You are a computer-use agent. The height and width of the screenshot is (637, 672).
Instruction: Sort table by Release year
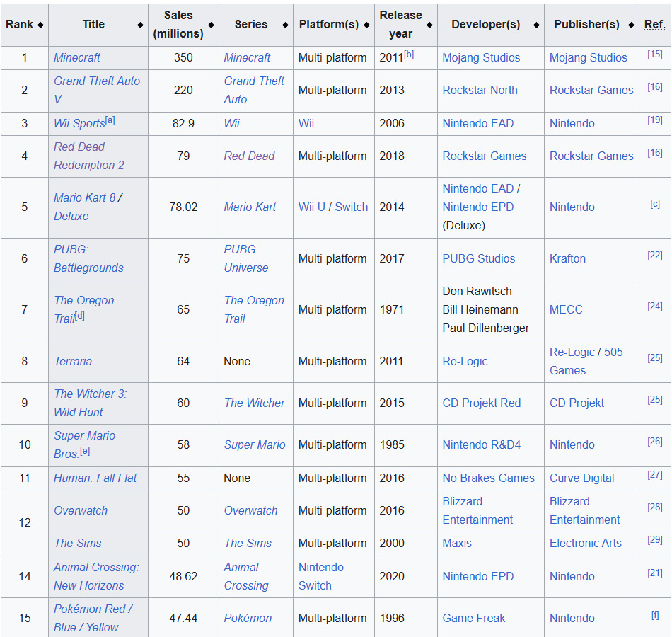(429, 25)
